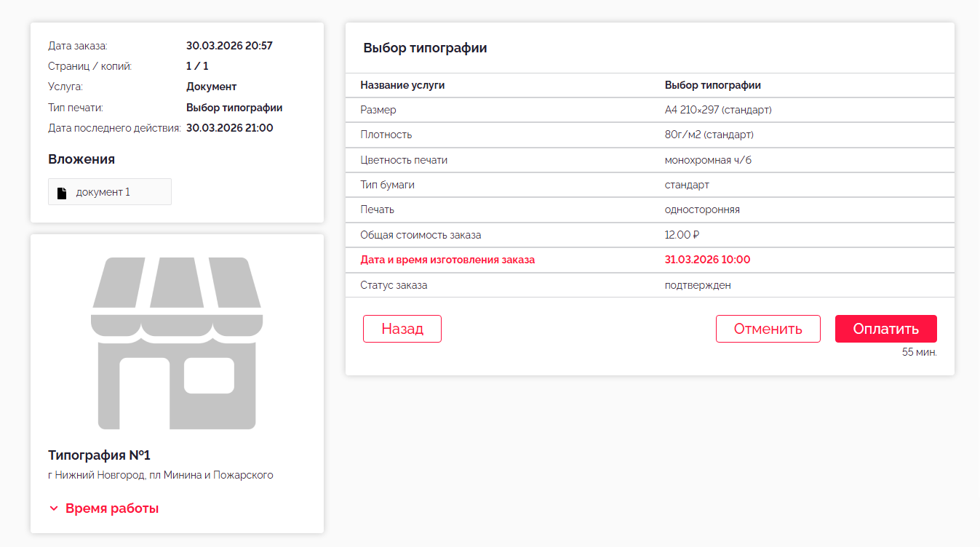Viewport: 980px width, 547px height.
Task: Click the gray storefront image
Action: tap(176, 343)
